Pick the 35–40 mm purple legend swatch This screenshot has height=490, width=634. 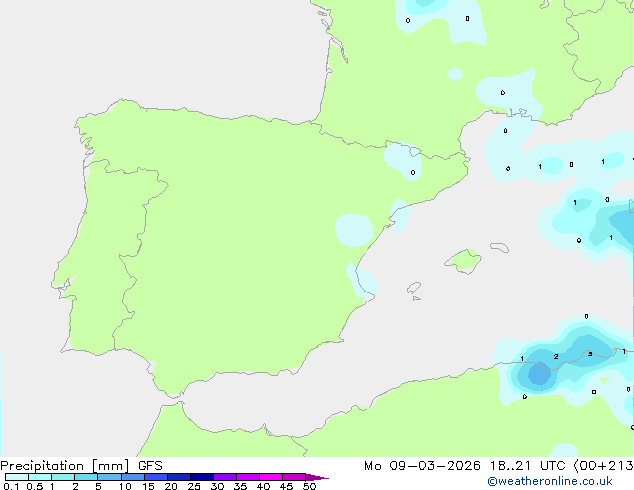[248, 477]
